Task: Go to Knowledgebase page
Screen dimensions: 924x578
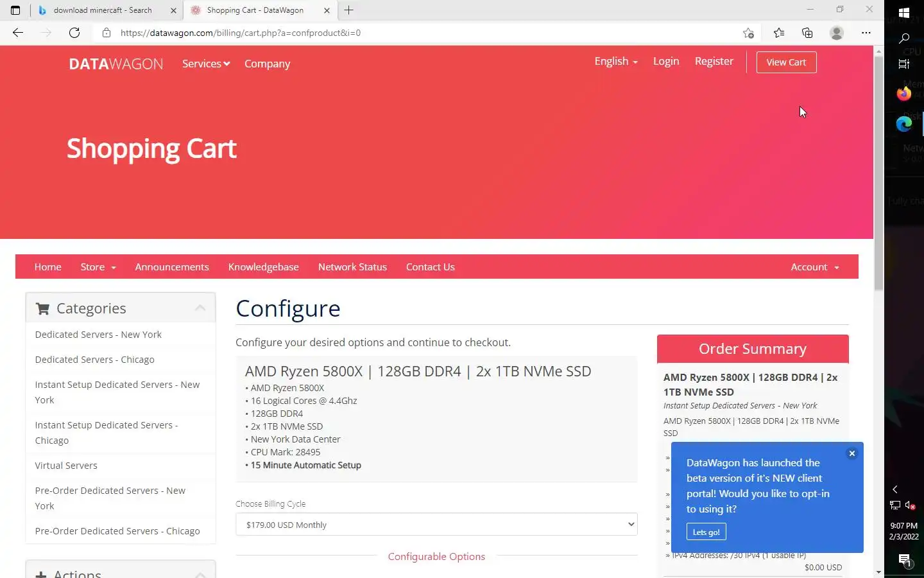Action: (x=264, y=267)
